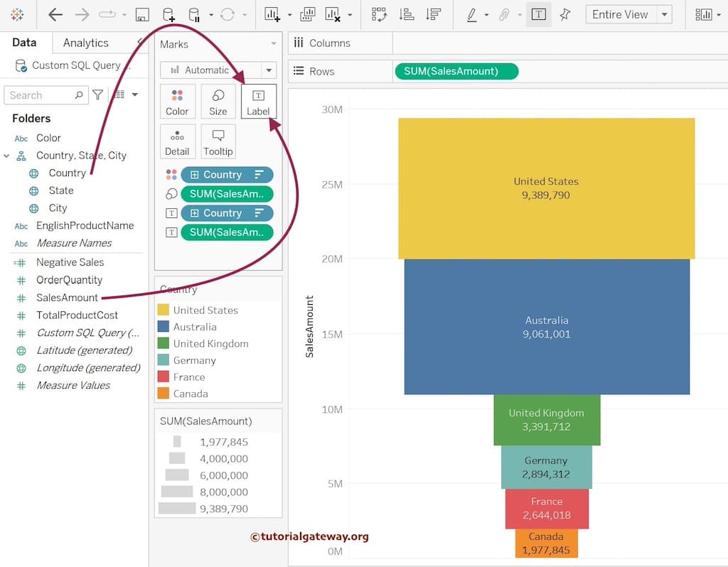Click the filter icon beside Search
728x567 pixels.
pos(98,95)
